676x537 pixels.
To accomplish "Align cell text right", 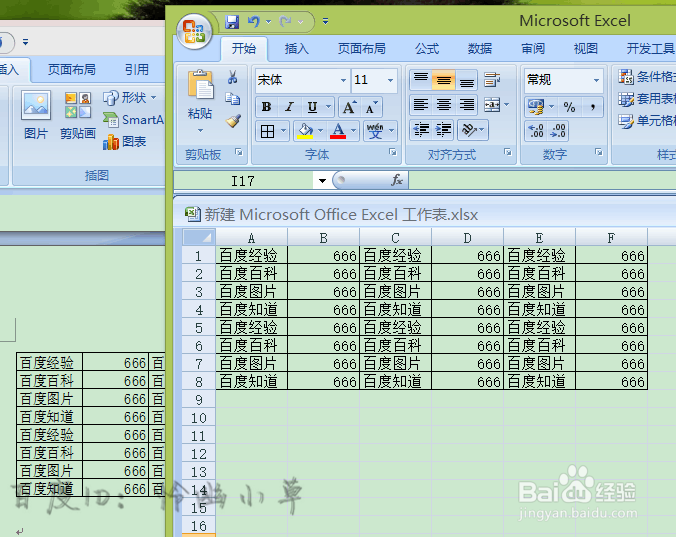I will pyautogui.click(x=466, y=105).
